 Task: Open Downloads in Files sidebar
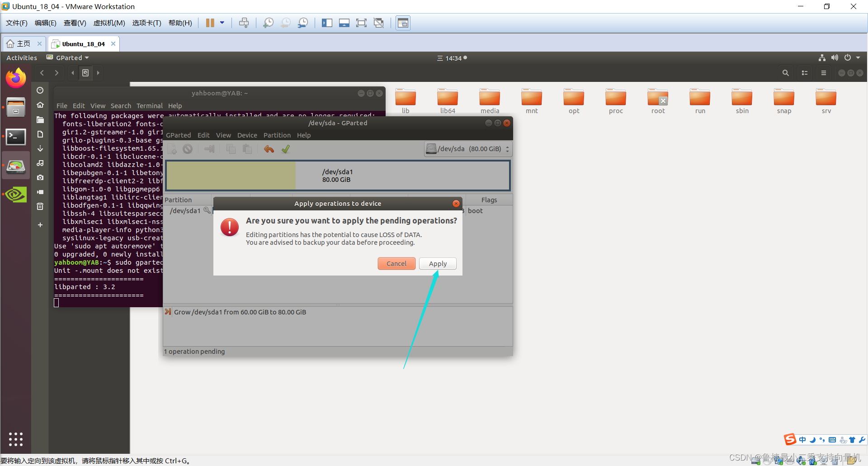40,148
